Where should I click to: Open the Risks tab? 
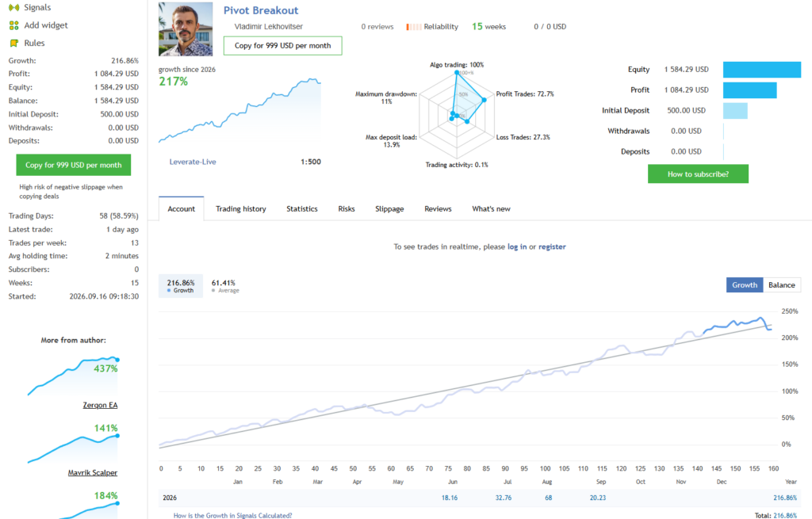click(x=347, y=209)
